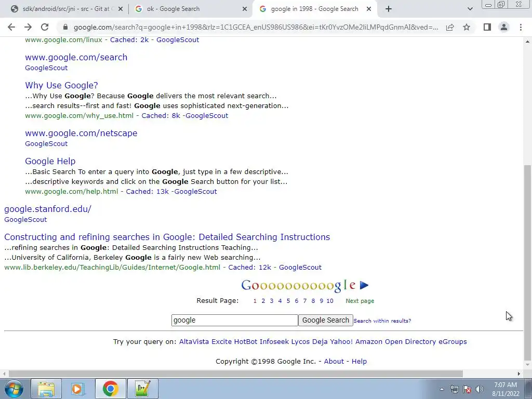Open the Action Center flag icon
The image size is (532, 399).
tap(467, 389)
